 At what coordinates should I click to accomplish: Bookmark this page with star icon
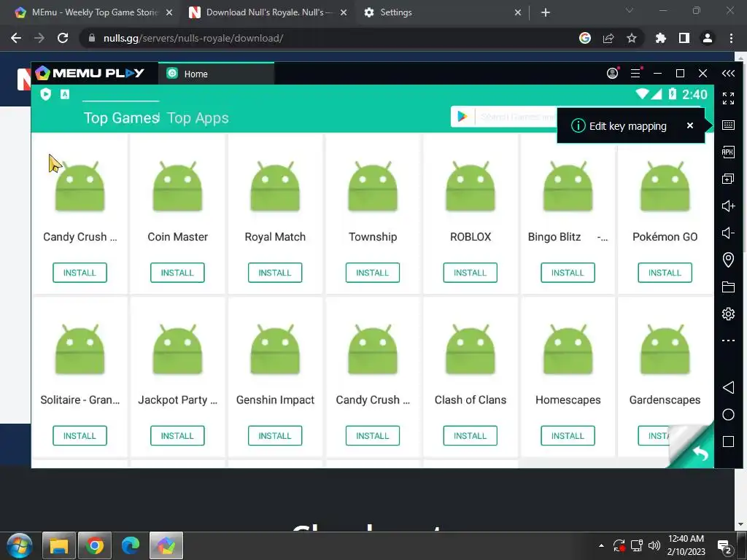[631, 38]
